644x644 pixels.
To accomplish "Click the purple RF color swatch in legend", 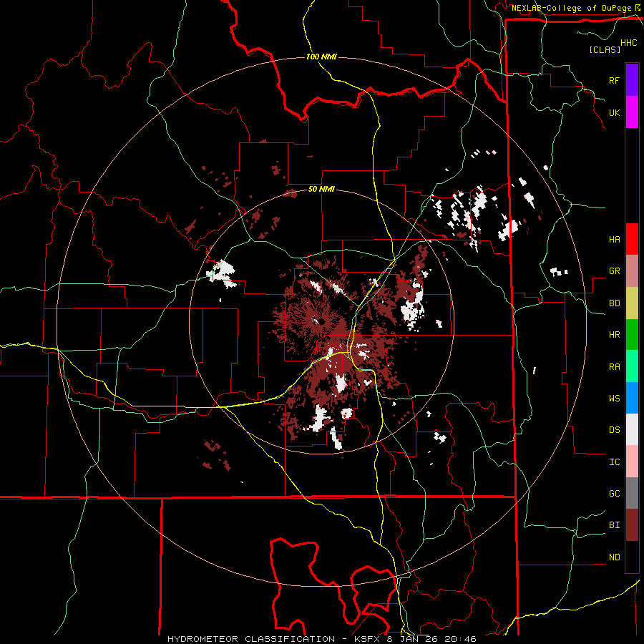I will click(x=632, y=80).
